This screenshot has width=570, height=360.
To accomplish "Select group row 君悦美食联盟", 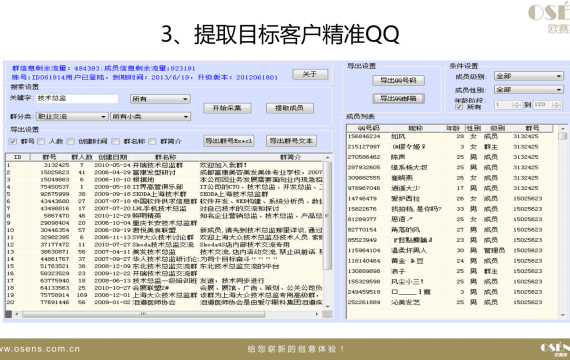I will click(x=164, y=230).
